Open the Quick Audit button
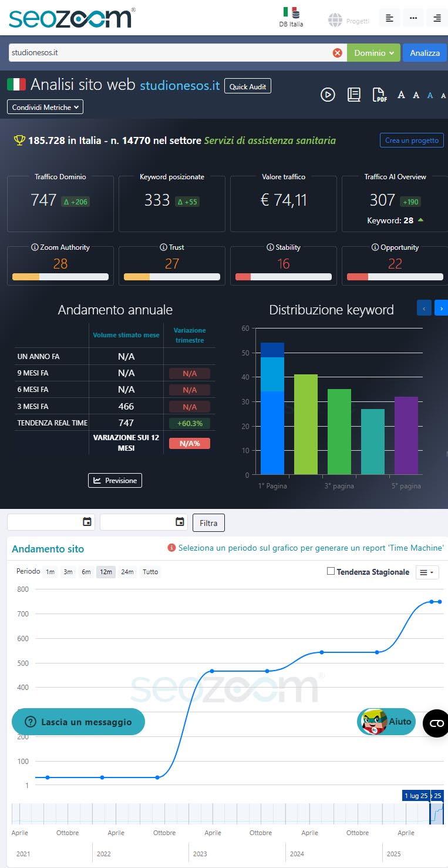448x868 pixels. pyautogui.click(x=248, y=86)
